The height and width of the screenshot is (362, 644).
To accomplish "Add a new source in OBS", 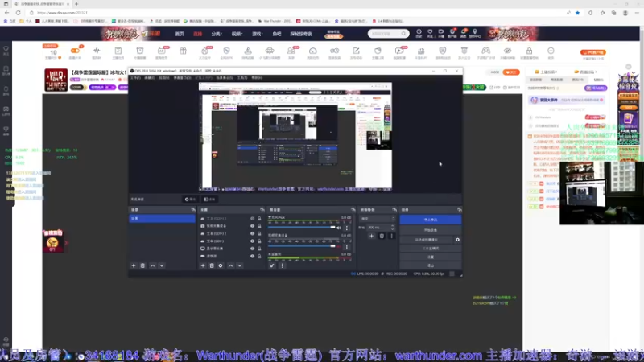I will pyautogui.click(x=203, y=265).
